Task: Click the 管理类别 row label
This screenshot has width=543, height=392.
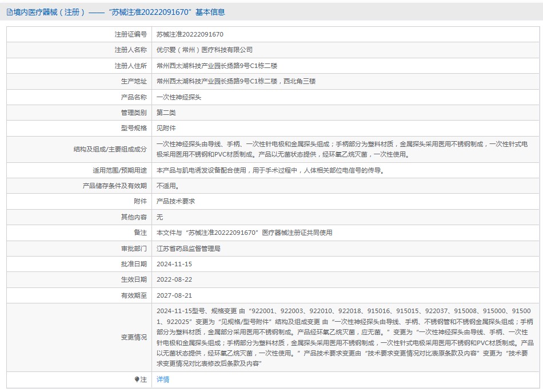Action: (134, 113)
